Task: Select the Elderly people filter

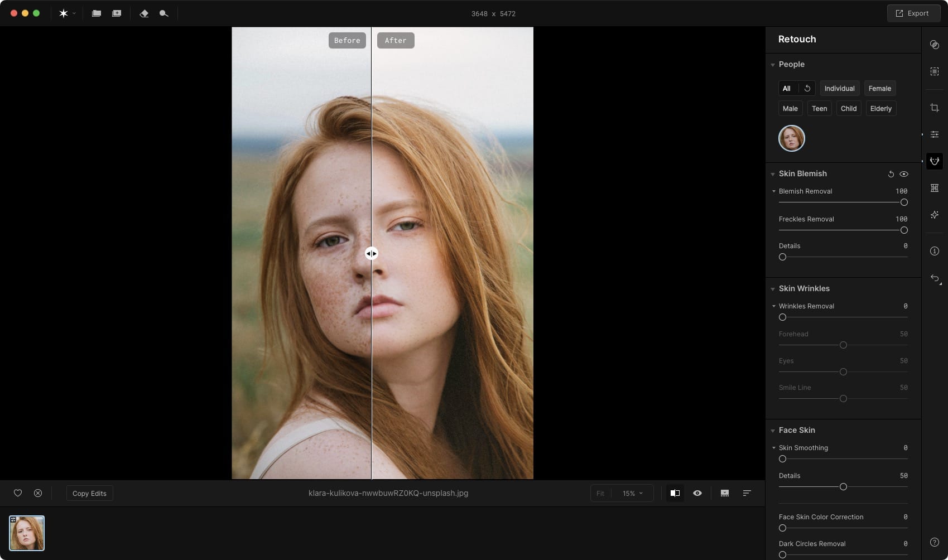Action: point(880,109)
